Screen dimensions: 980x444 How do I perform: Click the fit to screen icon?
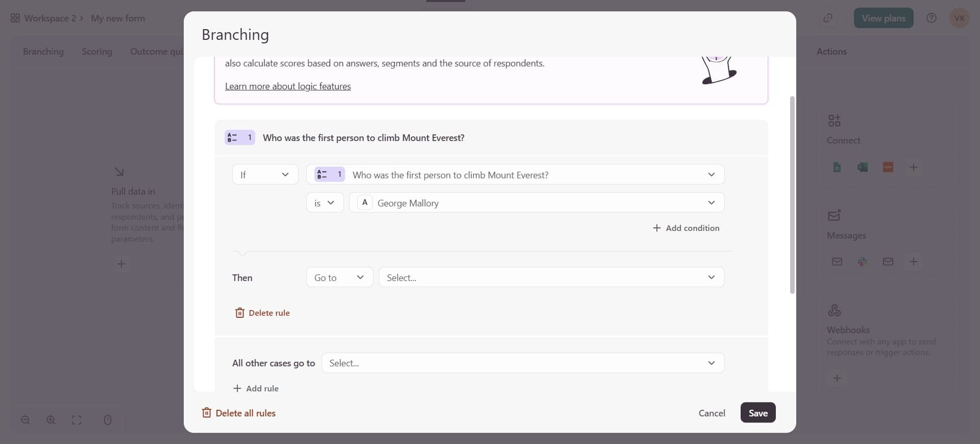pos(77,420)
